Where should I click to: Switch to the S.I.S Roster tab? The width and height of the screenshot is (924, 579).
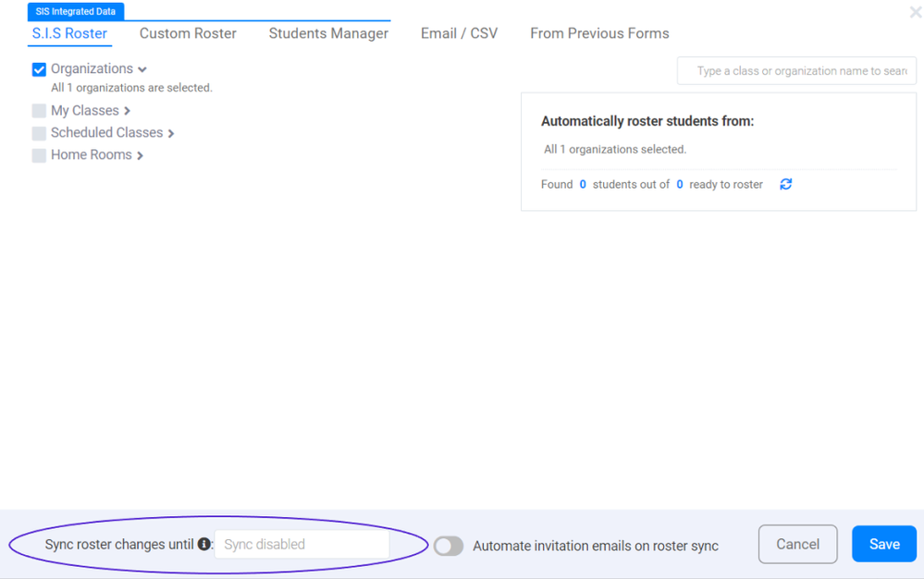pos(69,33)
